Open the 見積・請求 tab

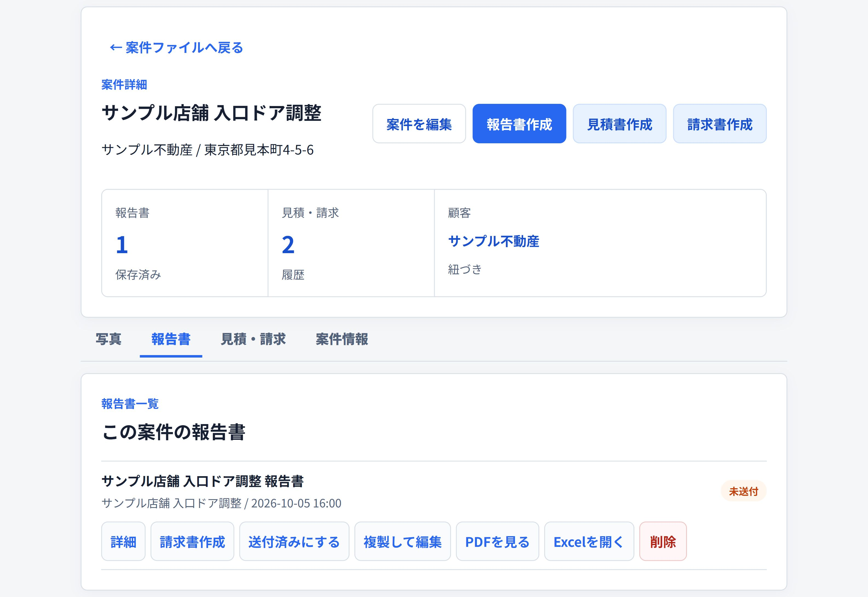tap(253, 339)
